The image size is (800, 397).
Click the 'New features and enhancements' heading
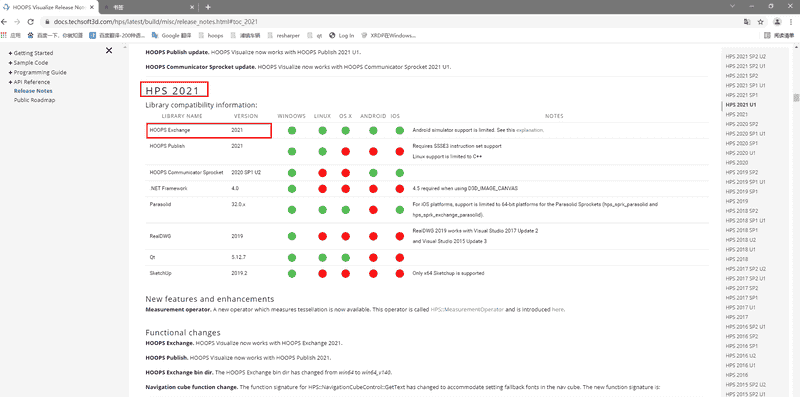(x=210, y=299)
